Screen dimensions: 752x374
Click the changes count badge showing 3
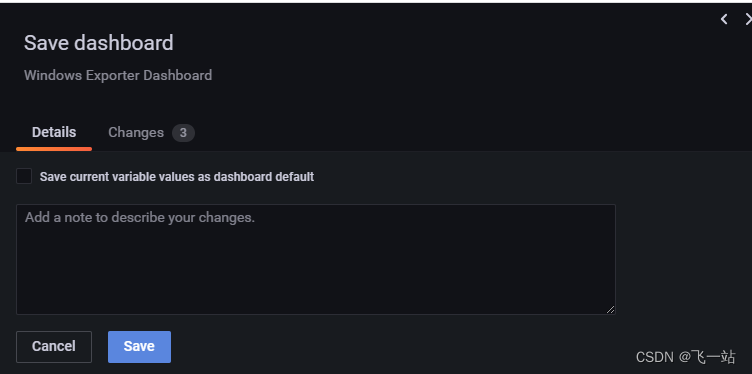pos(183,133)
